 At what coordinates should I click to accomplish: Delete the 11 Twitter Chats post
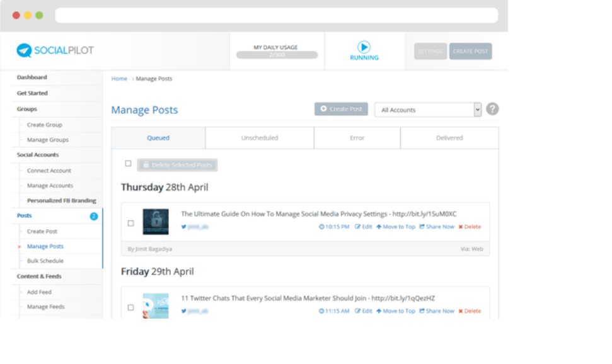(x=470, y=311)
